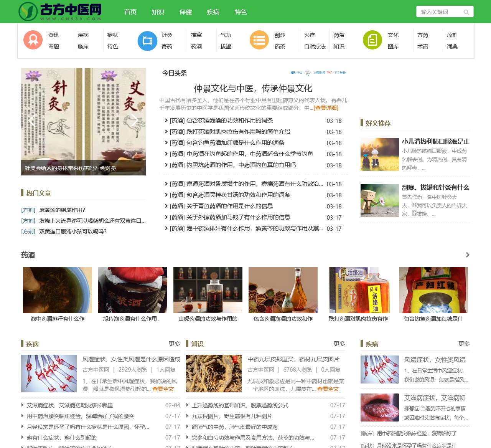Open the 火疗 category link
Image resolution: width=491 pixels, height=448 pixels.
[x=310, y=35]
